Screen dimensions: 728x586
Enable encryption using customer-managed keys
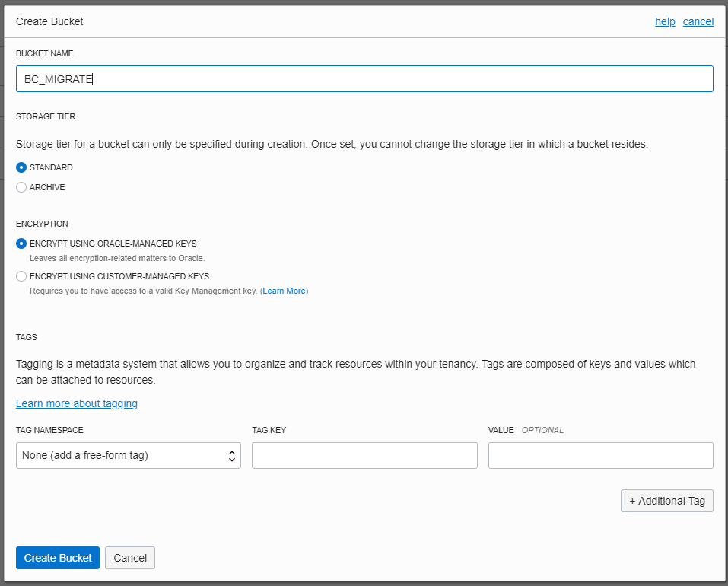(x=21, y=276)
